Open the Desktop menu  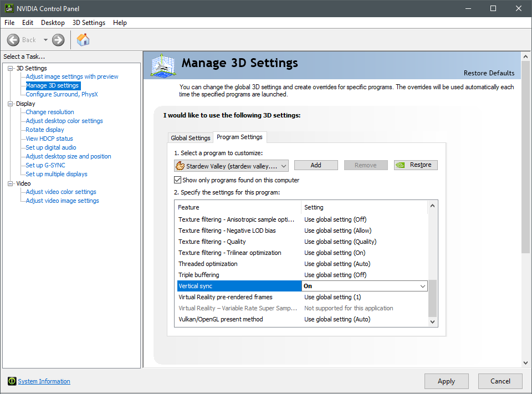pyautogui.click(x=53, y=23)
